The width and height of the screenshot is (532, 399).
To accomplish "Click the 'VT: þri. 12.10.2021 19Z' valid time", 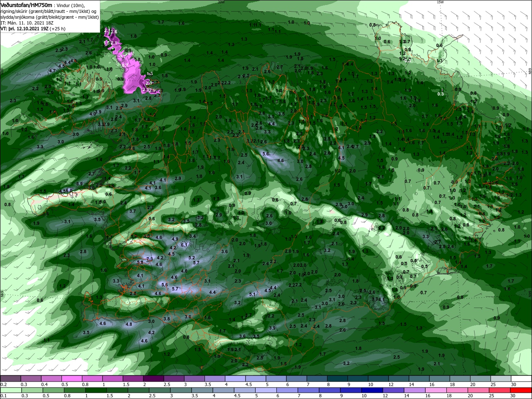I will pos(25,29).
